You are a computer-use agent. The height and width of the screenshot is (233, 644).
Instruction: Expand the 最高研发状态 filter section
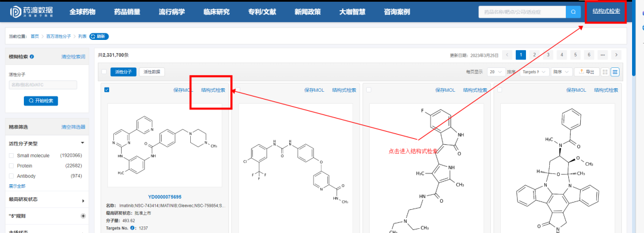82,201
